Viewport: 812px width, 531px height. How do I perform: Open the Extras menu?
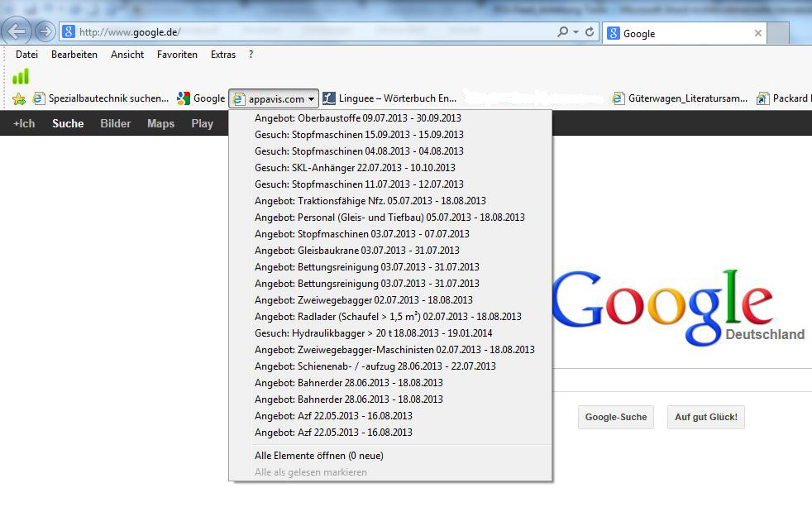223,55
